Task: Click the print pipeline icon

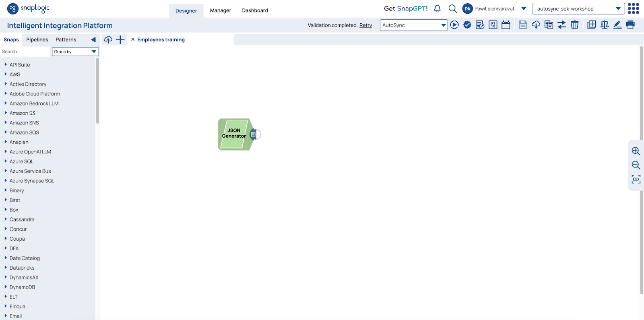Action: 630,25
